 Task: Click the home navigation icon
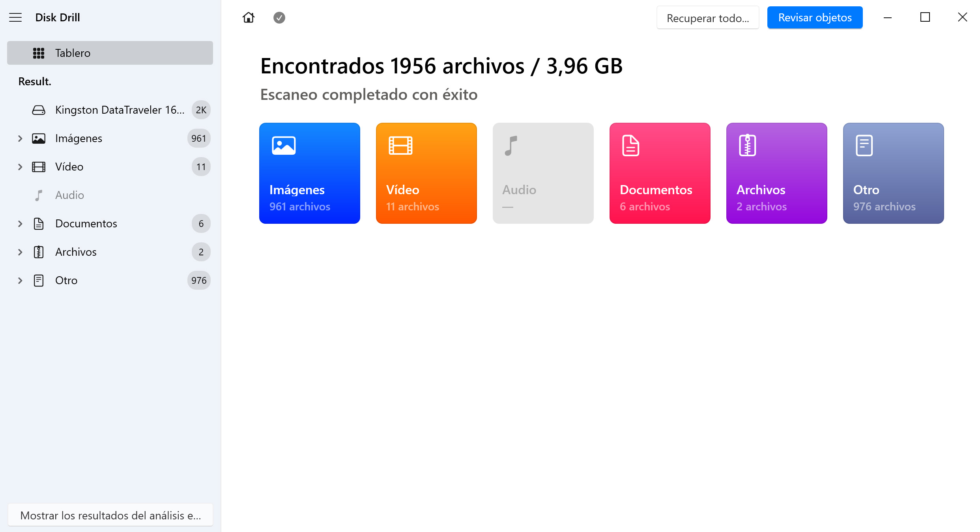click(248, 18)
